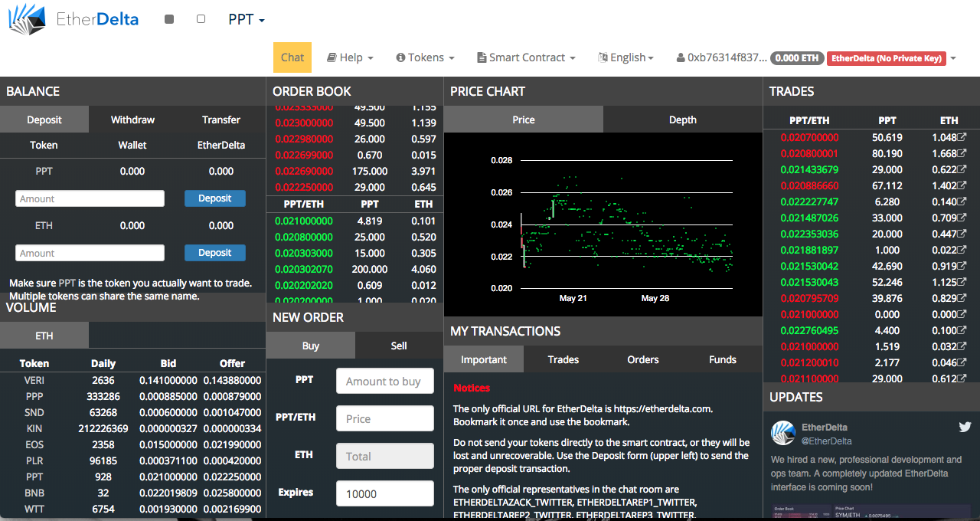This screenshot has height=521, width=980.
Task: Open the Orders tab in My Transactions
Action: click(643, 359)
